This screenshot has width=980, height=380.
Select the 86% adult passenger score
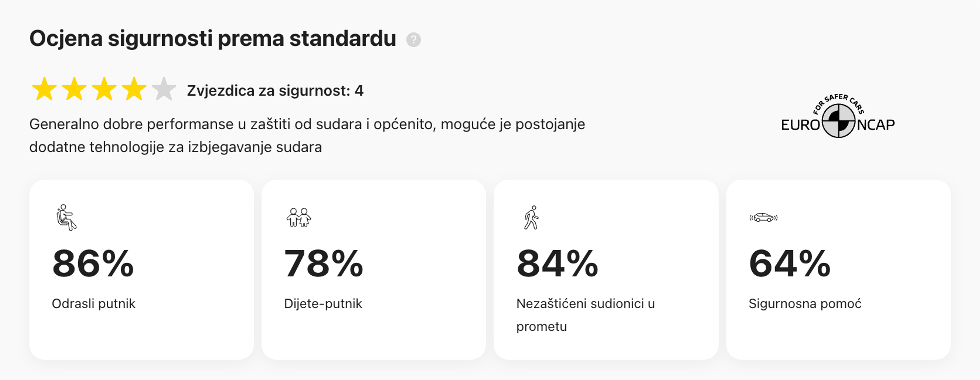click(x=93, y=263)
